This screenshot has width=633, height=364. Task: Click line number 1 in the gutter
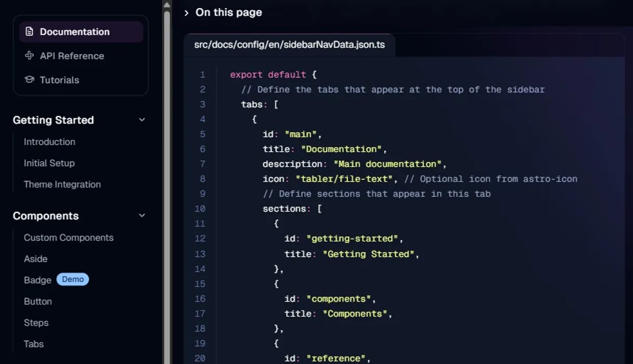tap(203, 75)
